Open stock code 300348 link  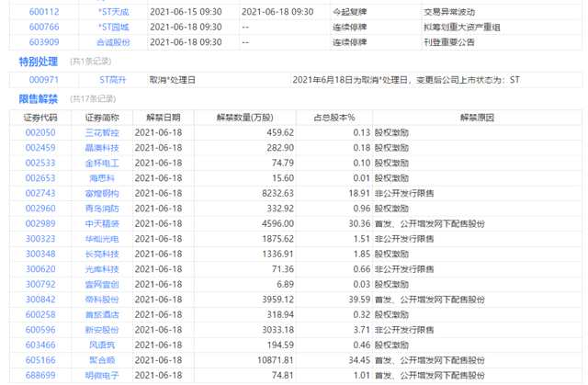click(x=40, y=254)
